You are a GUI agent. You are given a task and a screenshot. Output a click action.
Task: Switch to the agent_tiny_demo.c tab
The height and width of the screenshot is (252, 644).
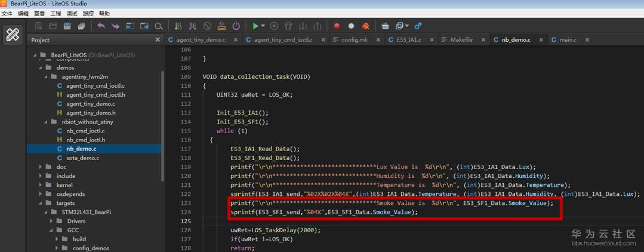pyautogui.click(x=201, y=40)
